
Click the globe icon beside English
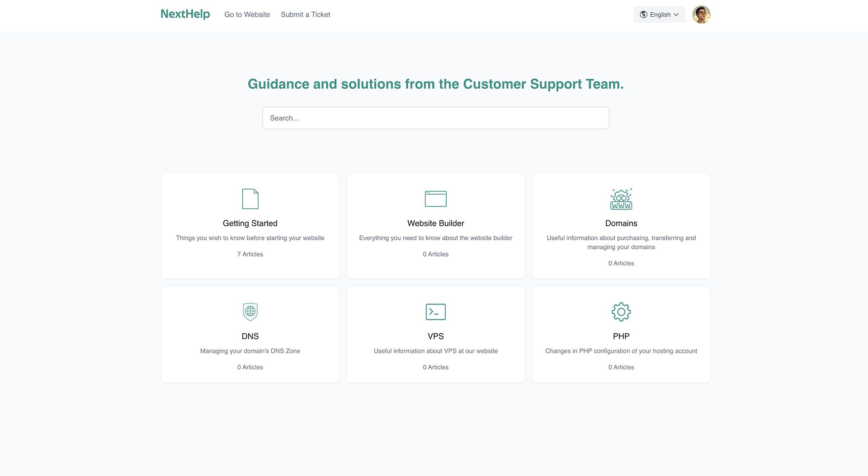tap(643, 14)
